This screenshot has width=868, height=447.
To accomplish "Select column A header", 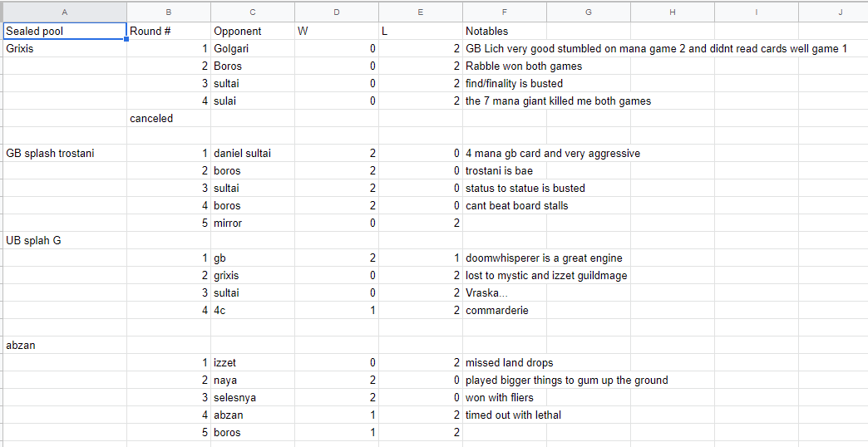I will coord(66,12).
